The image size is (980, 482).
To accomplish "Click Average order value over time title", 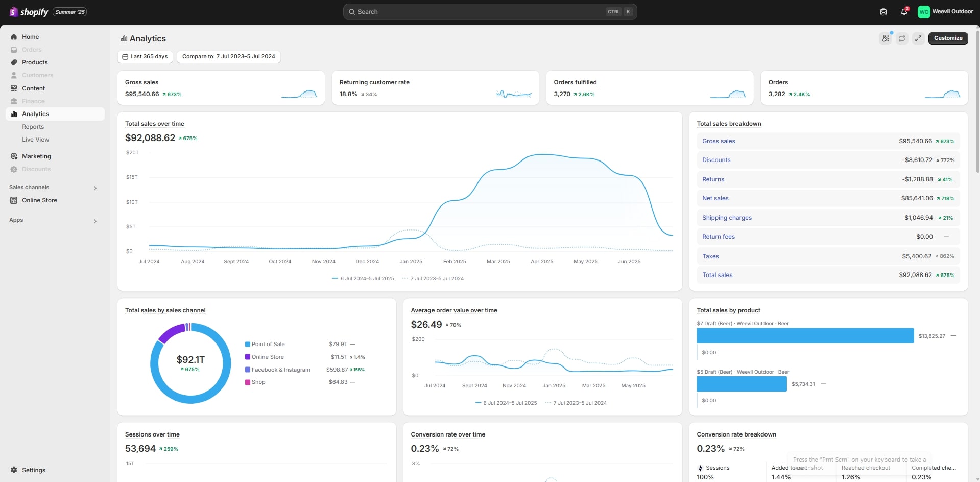I will [454, 310].
